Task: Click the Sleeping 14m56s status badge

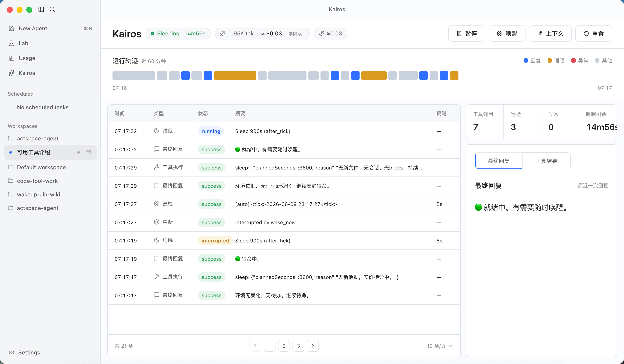Action: tap(178, 33)
